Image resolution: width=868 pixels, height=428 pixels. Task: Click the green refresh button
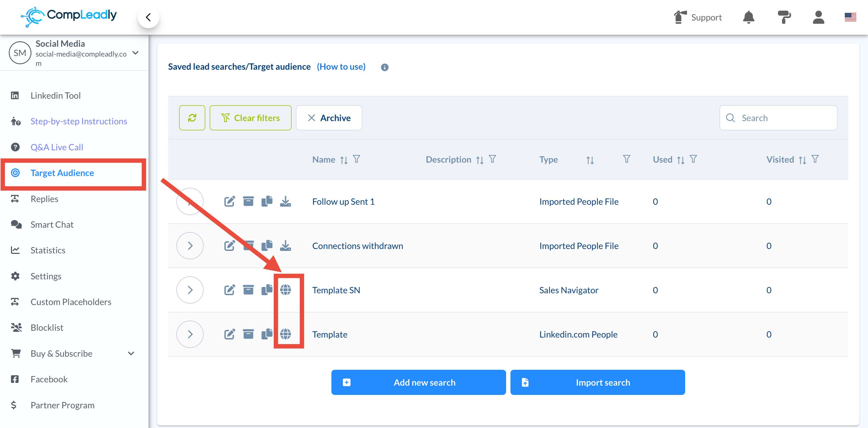[192, 118]
